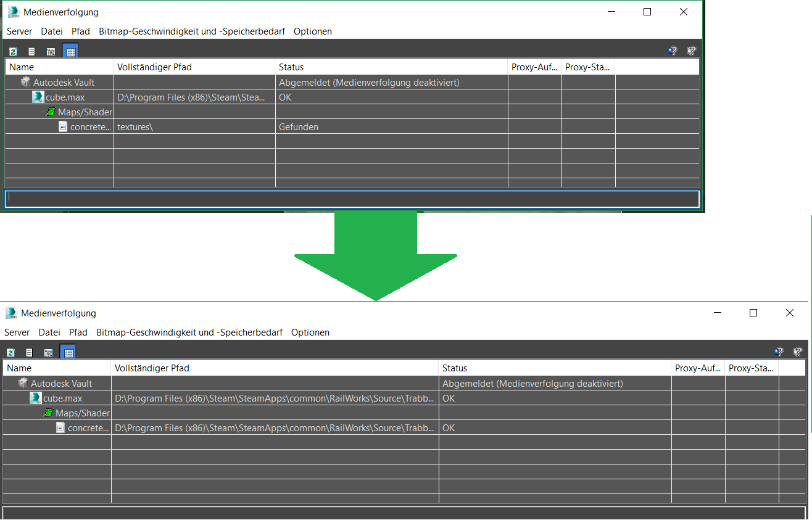Screen dimensions: 812x520
Task: Select tree view icon in upper window toolbar
Action: tap(51, 52)
